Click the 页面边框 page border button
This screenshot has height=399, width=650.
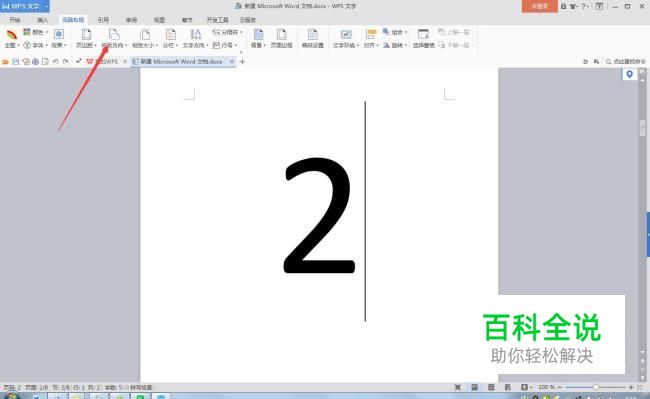click(x=281, y=39)
